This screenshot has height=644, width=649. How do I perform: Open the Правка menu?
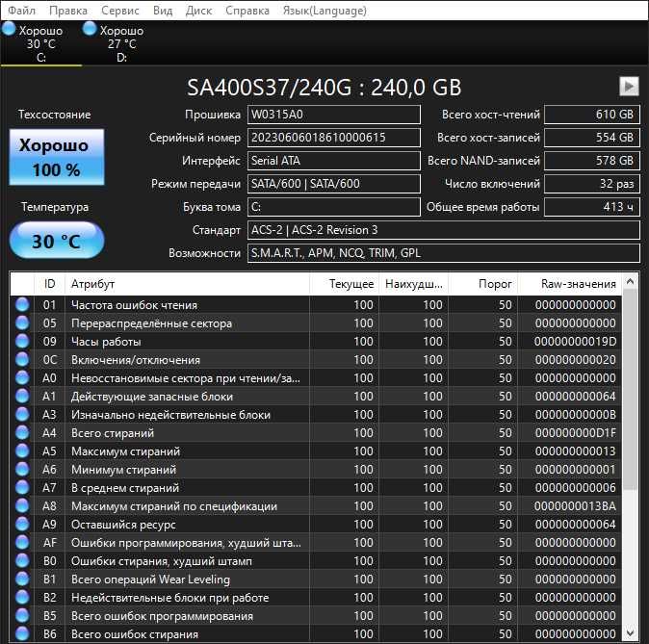pos(67,11)
